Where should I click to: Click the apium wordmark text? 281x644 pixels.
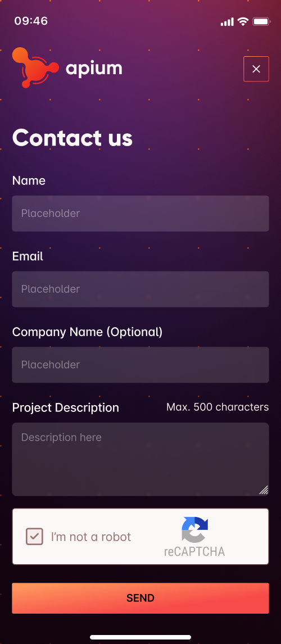coord(94,68)
